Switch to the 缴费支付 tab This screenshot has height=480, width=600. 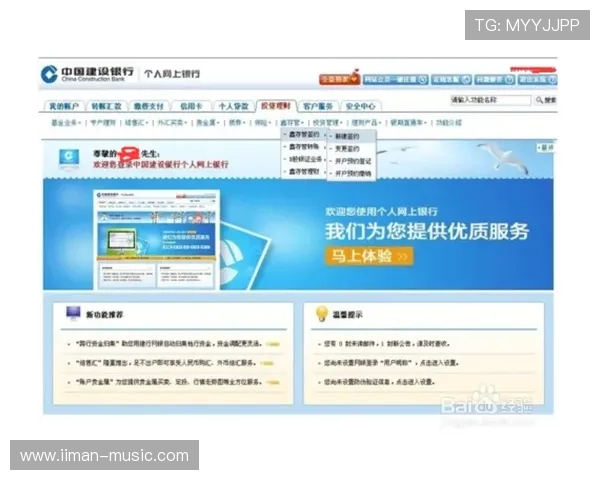coord(148,106)
